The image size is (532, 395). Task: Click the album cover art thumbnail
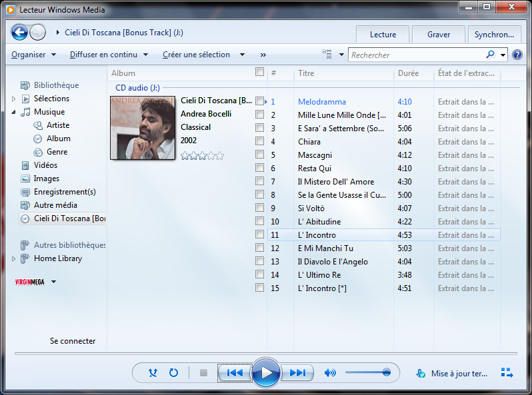pos(143,128)
